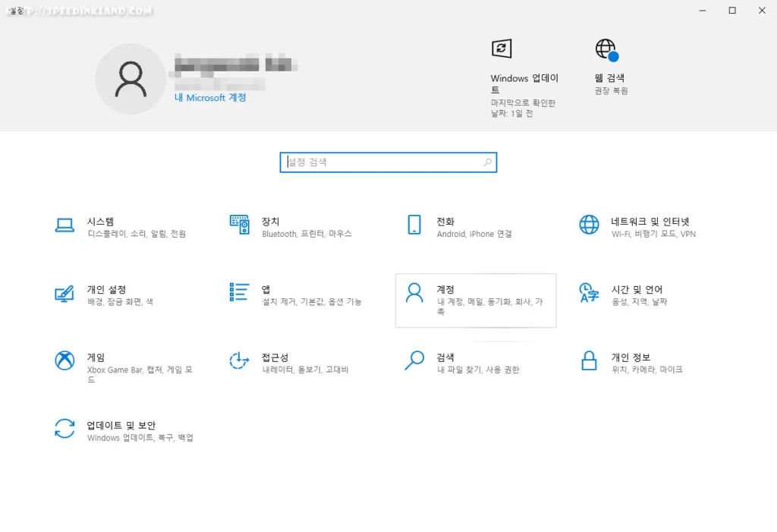The width and height of the screenshot is (777, 532).
Task: Click 배경, 잠금 화면, 색 description
Action: pyautogui.click(x=121, y=301)
